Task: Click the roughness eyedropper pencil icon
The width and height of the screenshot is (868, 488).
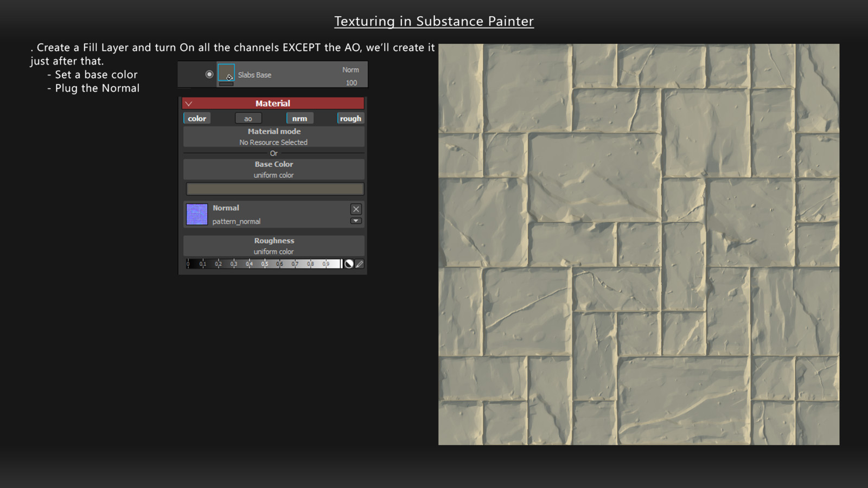Action: [x=359, y=264]
